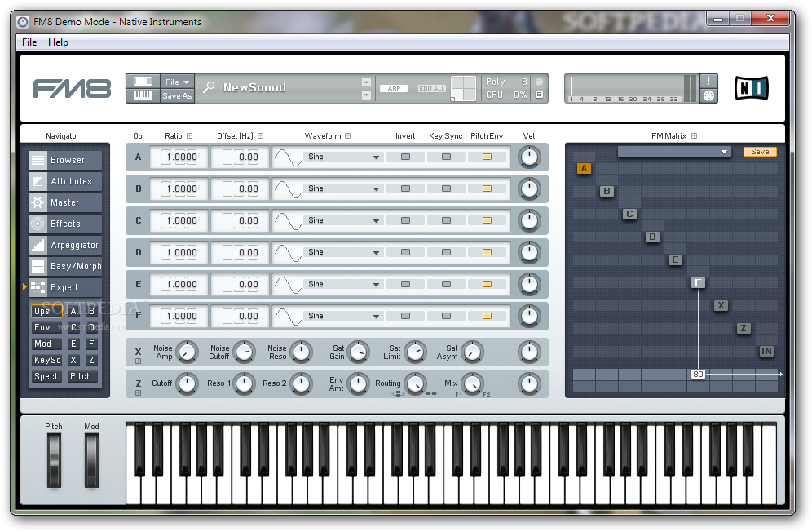Screen dimensions: 812x532
Task: Click the keyboard view icon in header
Action: click(143, 95)
